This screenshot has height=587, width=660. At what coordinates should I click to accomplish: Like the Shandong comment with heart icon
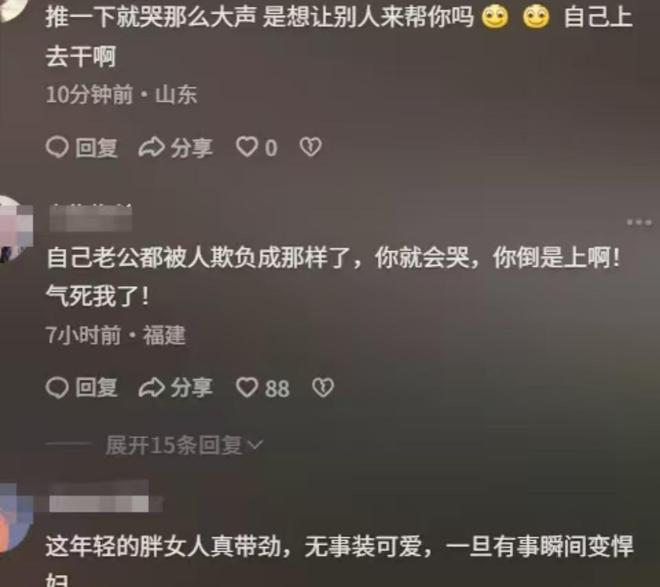click(247, 147)
